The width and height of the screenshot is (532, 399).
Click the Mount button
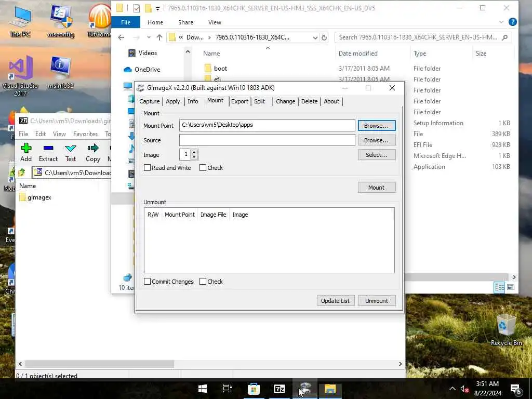(377, 187)
